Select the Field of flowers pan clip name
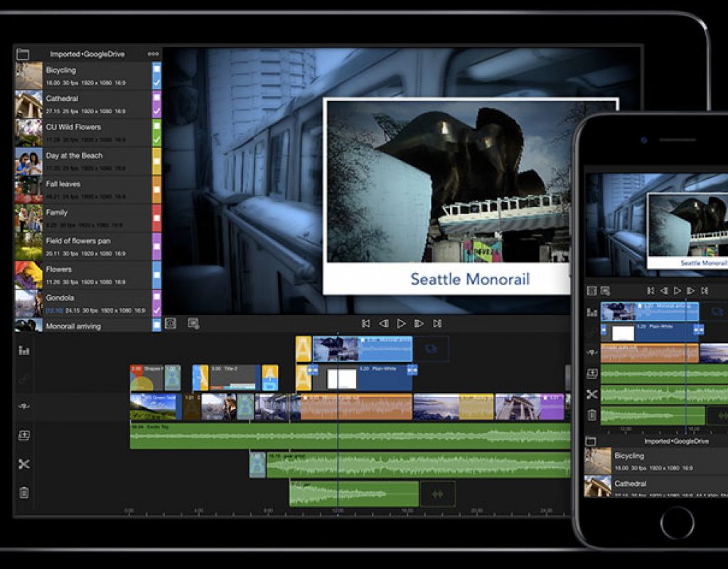Image resolution: width=728 pixels, height=569 pixels. tap(78, 240)
